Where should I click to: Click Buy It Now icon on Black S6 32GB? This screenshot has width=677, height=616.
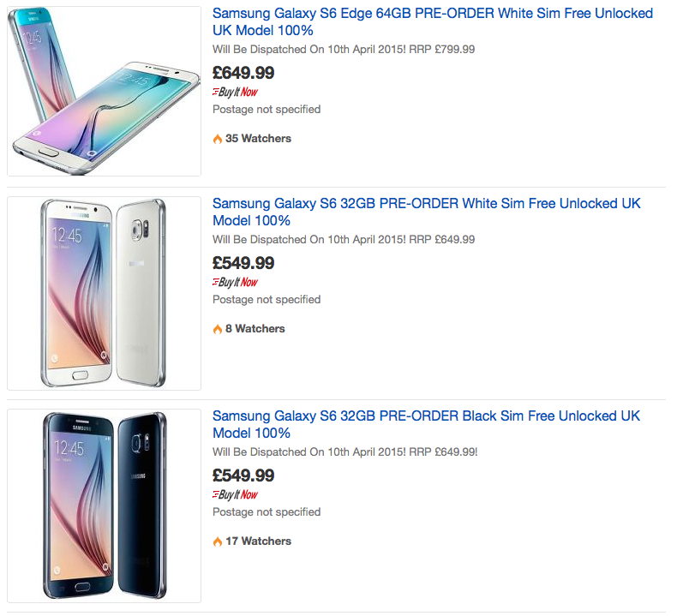coord(235,494)
